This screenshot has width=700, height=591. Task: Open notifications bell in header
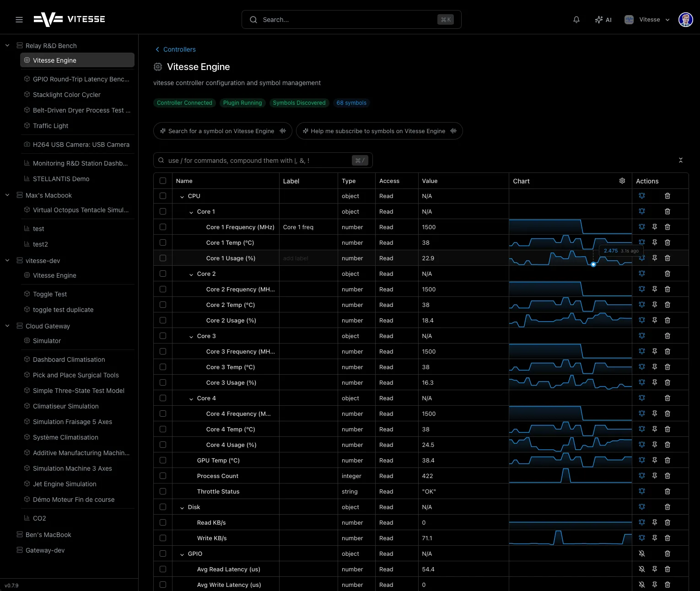coord(576,20)
